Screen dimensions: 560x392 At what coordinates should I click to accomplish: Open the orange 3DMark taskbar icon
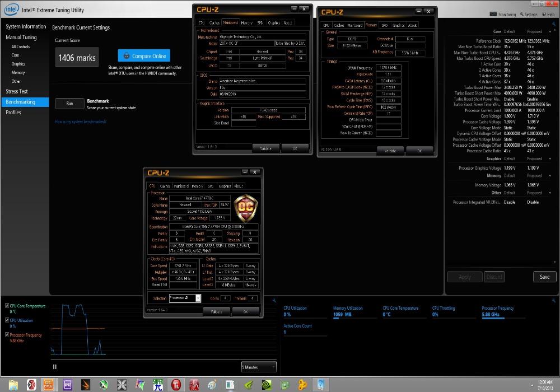85,385
